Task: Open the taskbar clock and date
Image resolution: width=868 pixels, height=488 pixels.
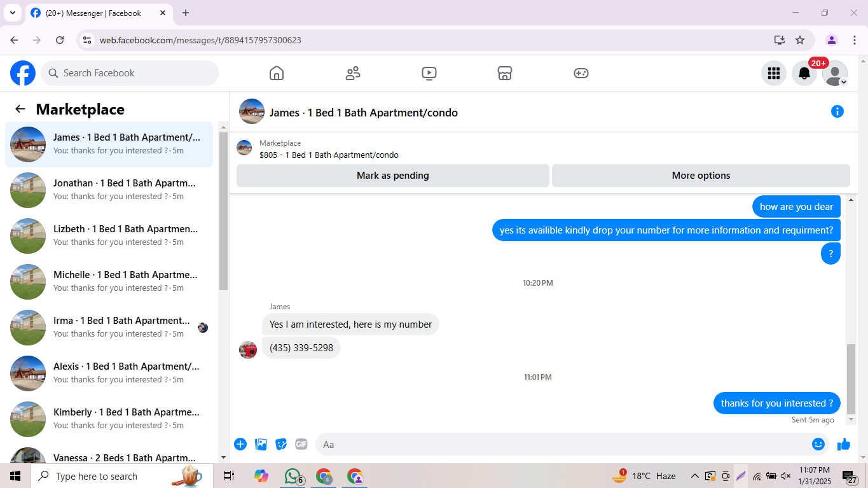Action: click(815, 476)
